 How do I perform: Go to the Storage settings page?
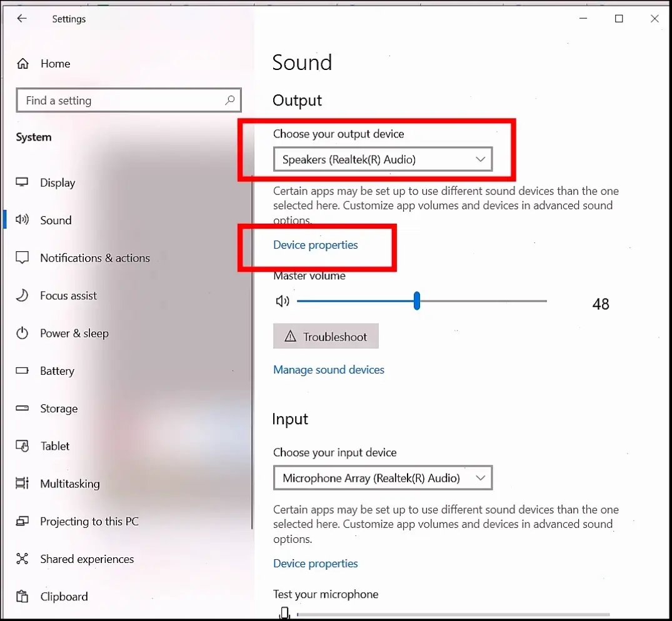[x=59, y=409]
